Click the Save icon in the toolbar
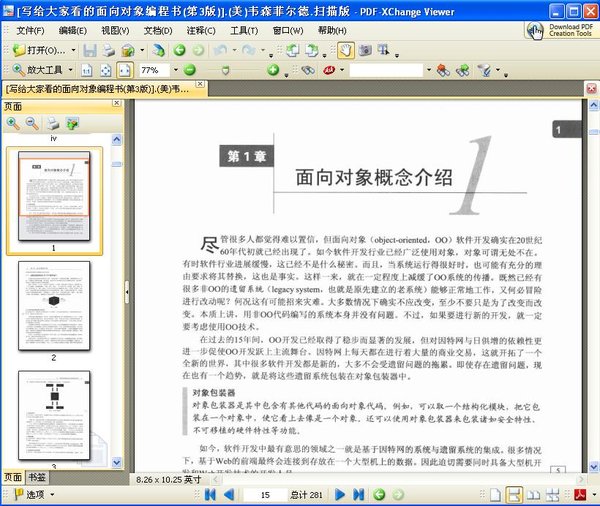This screenshot has height=506, width=600. [92, 50]
